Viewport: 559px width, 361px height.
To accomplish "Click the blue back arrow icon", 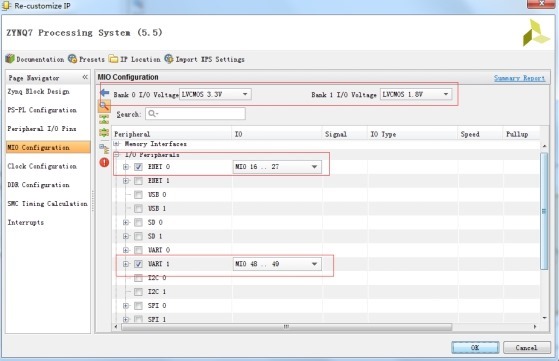I will pyautogui.click(x=104, y=93).
